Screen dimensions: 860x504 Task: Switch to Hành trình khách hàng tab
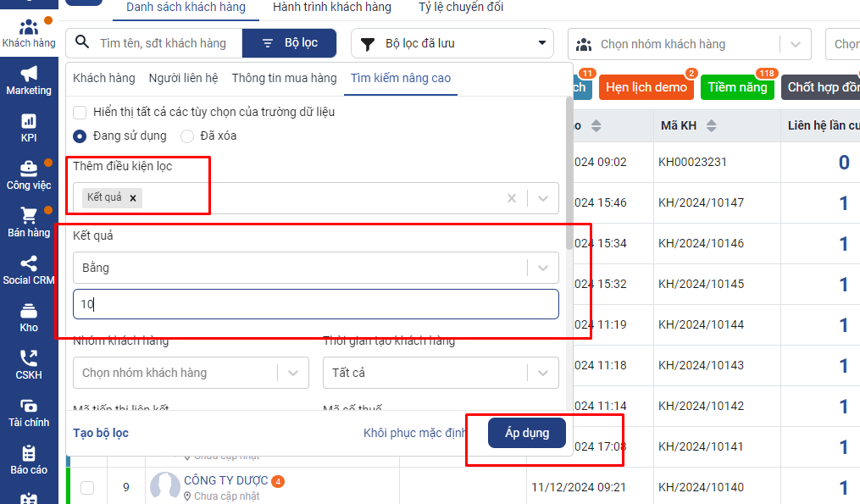coord(332,8)
